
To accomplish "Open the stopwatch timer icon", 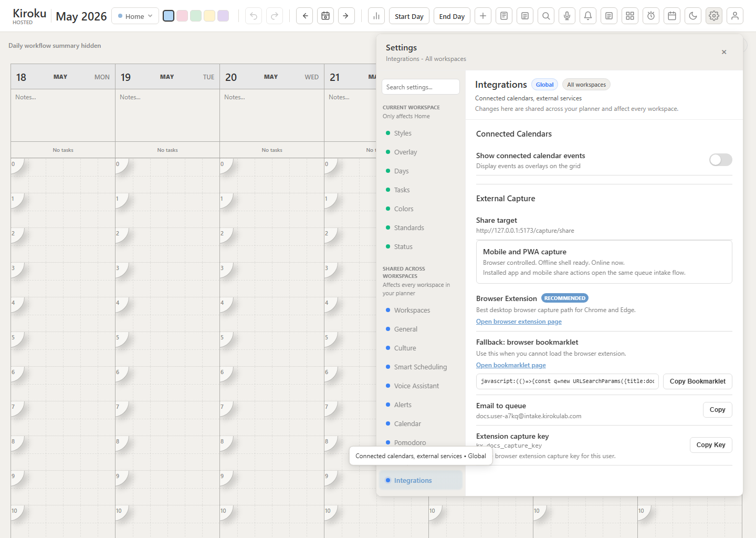I will pos(651,16).
